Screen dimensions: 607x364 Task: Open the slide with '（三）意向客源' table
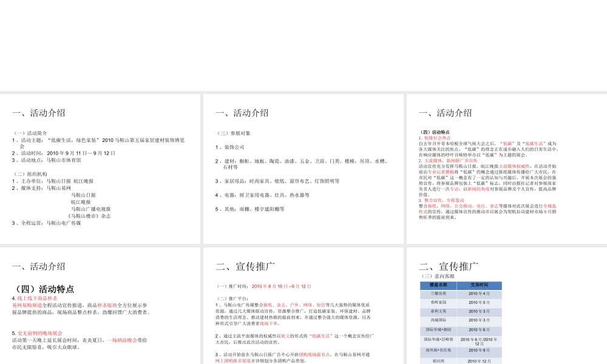coord(507,306)
